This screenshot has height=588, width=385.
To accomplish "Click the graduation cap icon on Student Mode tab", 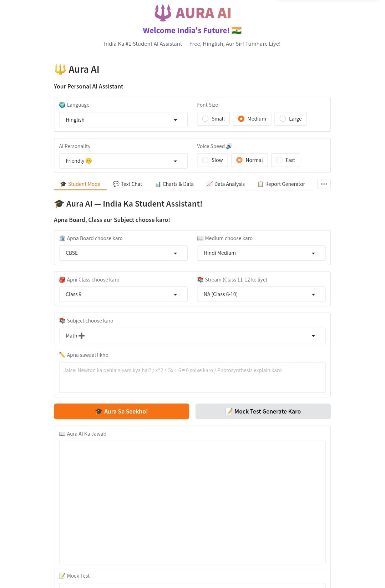I will (x=63, y=184).
